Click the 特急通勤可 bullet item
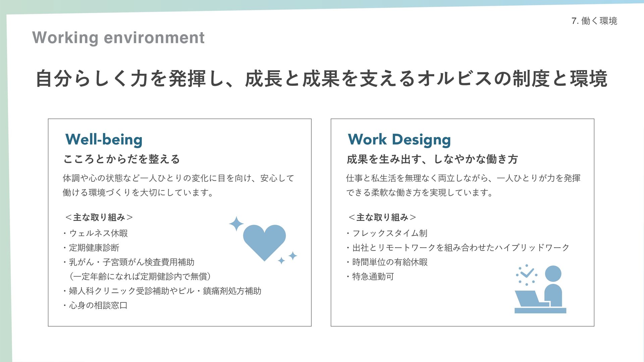The image size is (644, 362). pyautogui.click(x=373, y=277)
